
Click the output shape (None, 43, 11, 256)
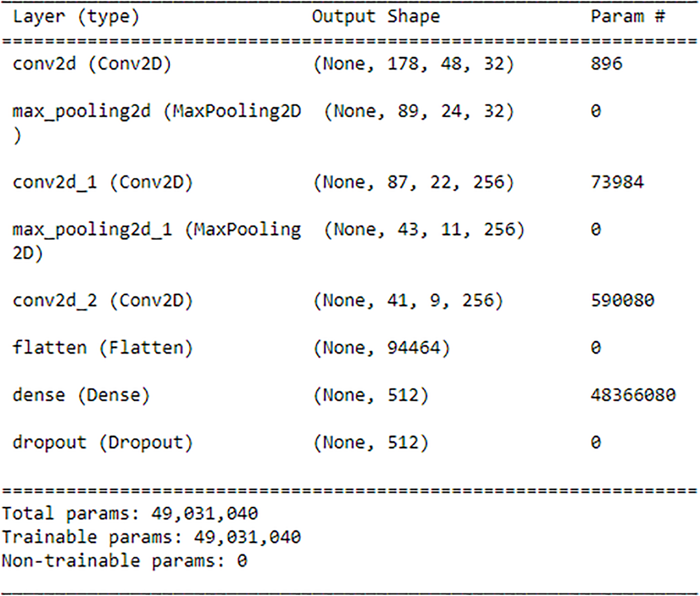coord(424,230)
